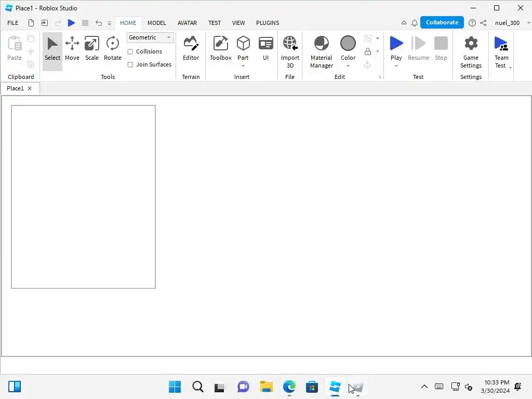The width and height of the screenshot is (532, 399).
Task: Click the Collaborate button
Action: coord(442,22)
